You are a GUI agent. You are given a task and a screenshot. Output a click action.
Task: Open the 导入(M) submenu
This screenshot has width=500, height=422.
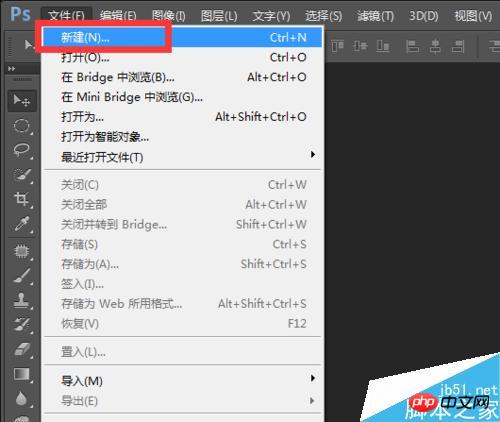coord(182,381)
